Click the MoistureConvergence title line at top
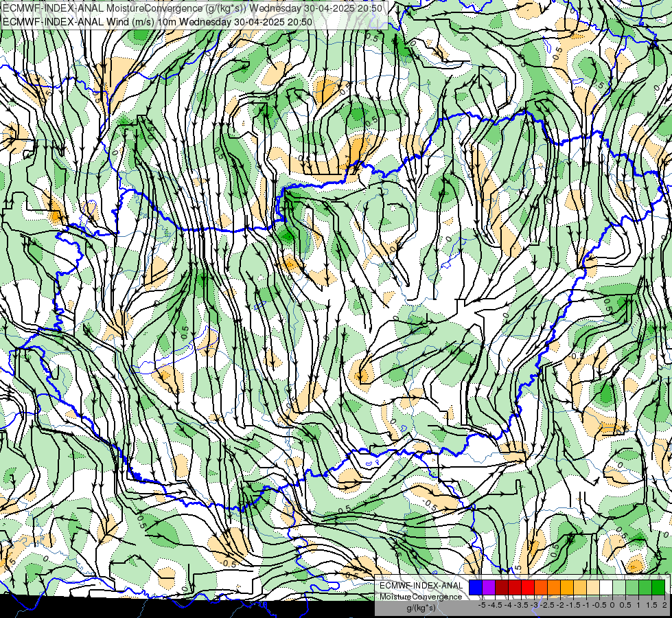 click(x=194, y=8)
